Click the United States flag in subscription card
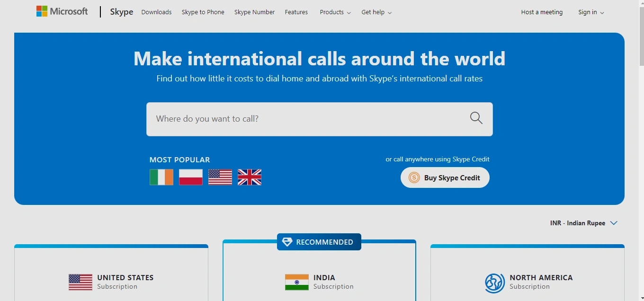The image size is (644, 301). (80, 282)
